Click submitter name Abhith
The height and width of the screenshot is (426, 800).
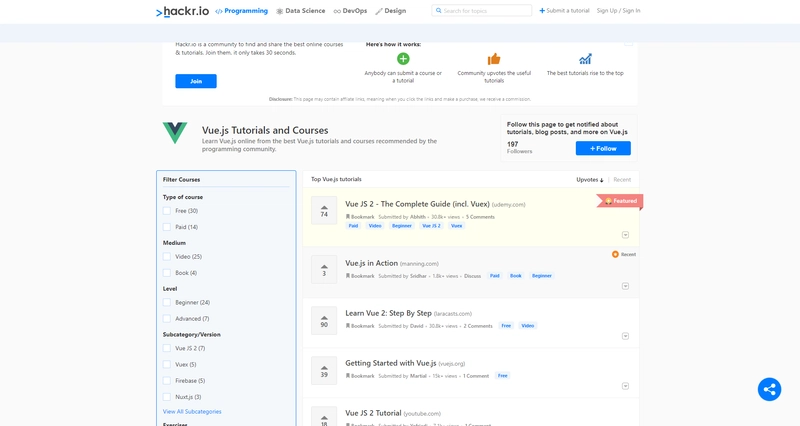418,217
